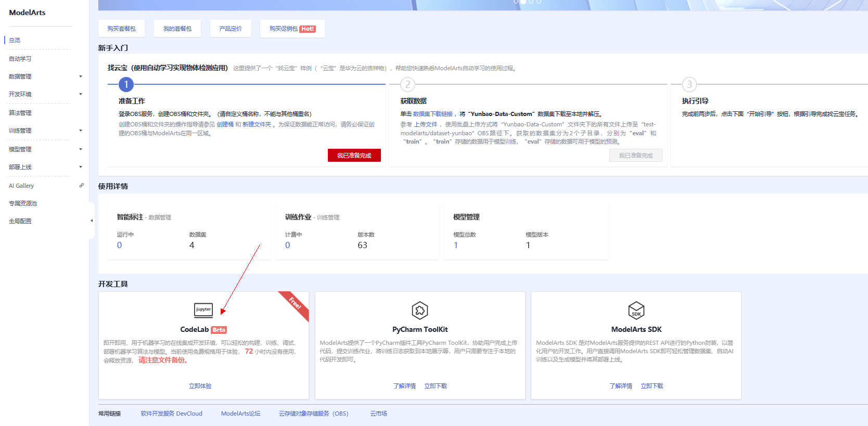Click the ModelArts SDK card title
The width and height of the screenshot is (868, 426).
pos(636,330)
